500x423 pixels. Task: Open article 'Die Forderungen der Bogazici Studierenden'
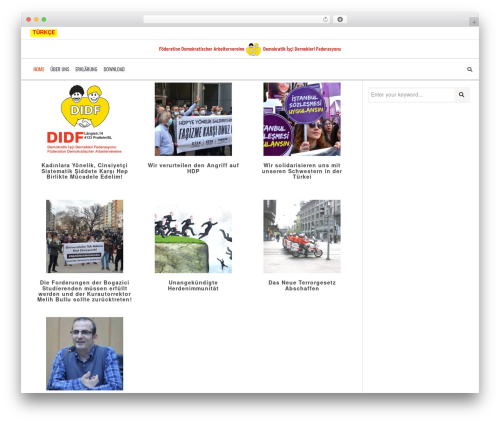[x=85, y=291]
